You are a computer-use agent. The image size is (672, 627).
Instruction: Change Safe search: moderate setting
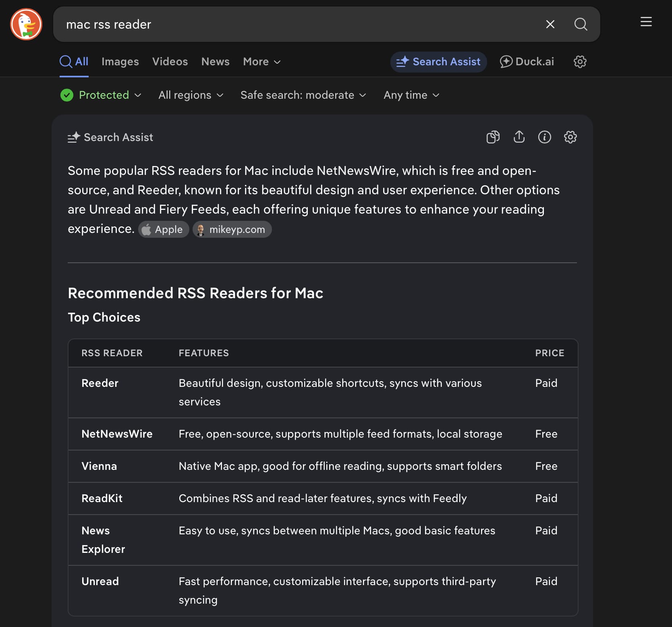[x=303, y=95]
